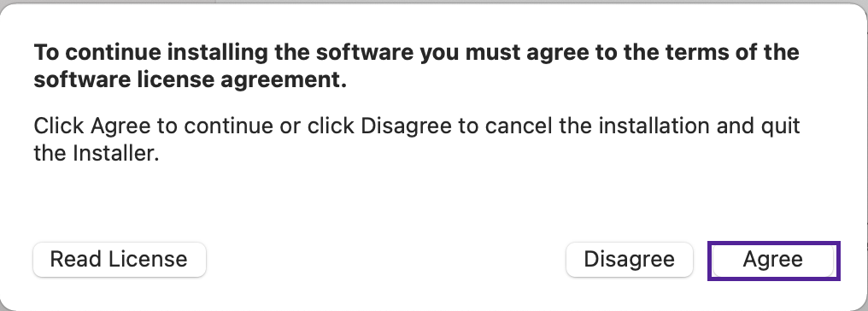Screen dimensions: 868x311
Task: Quit the Installer via Disagree
Action: 630,260
